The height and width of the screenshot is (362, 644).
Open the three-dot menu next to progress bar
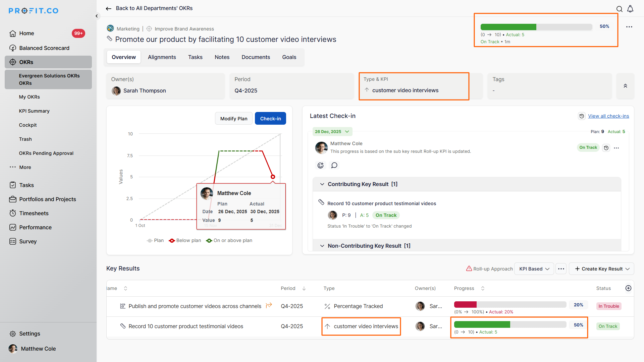(x=629, y=27)
